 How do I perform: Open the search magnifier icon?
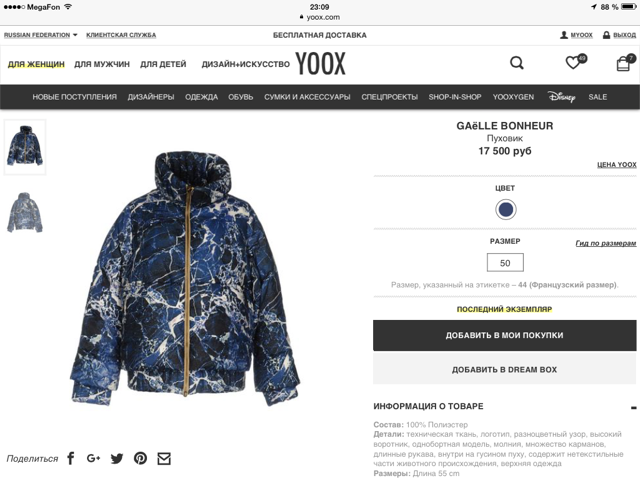tap(517, 63)
